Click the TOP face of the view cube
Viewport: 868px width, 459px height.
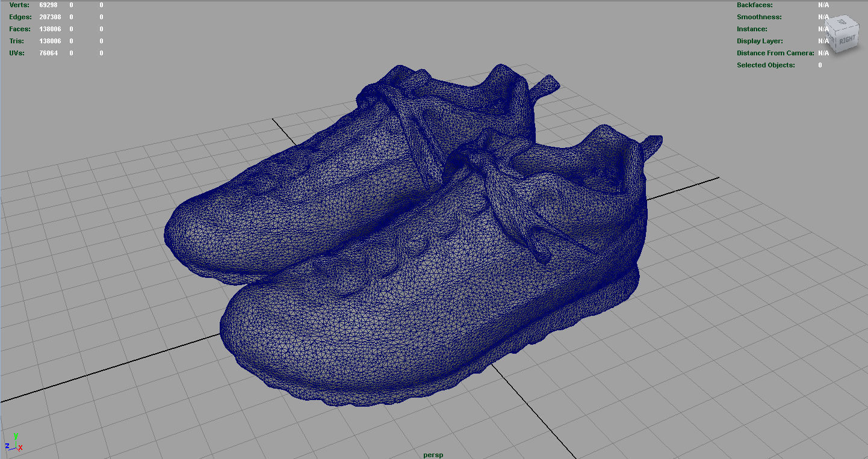click(x=842, y=22)
